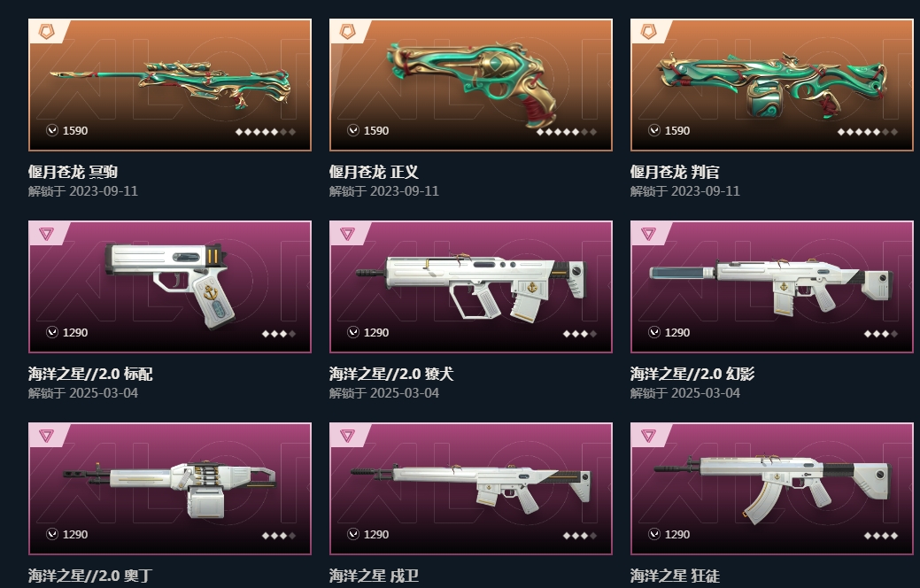Click the tier badge on the 偃月苍龙 冥驹 card
Image resolution: width=920 pixels, height=588 pixels.
(x=46, y=31)
